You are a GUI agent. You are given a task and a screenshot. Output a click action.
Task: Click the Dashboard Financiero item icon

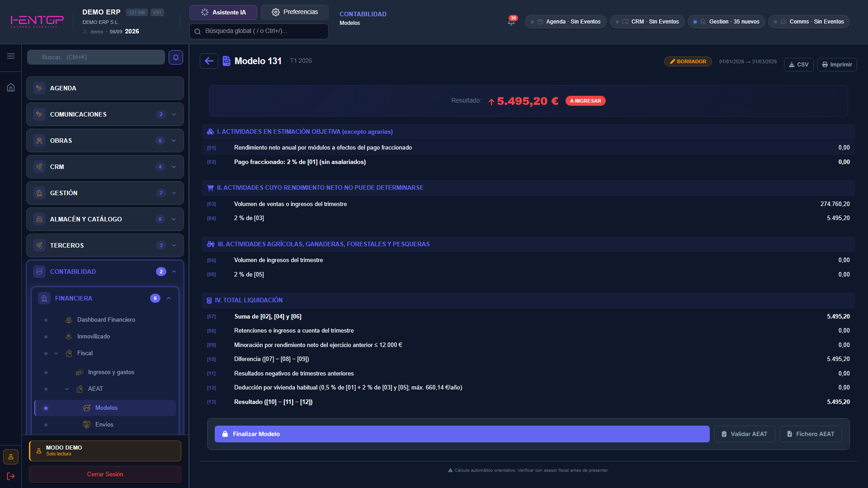coord(69,320)
